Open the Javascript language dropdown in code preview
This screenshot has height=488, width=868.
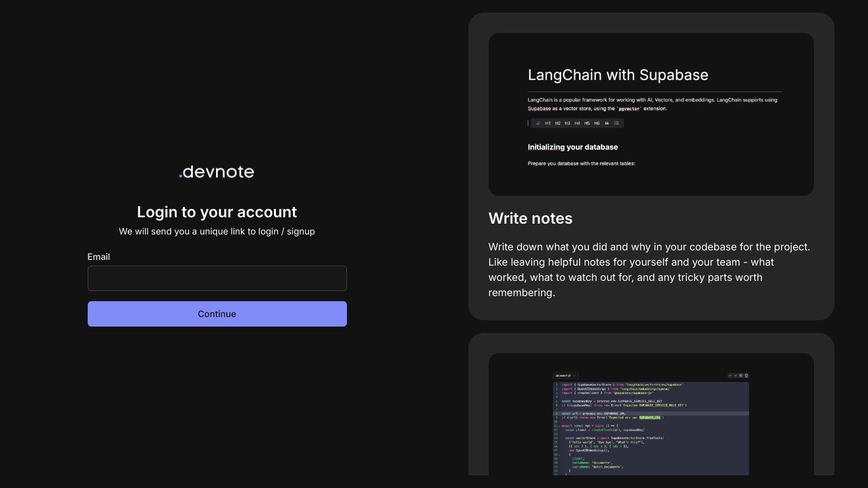click(x=566, y=376)
